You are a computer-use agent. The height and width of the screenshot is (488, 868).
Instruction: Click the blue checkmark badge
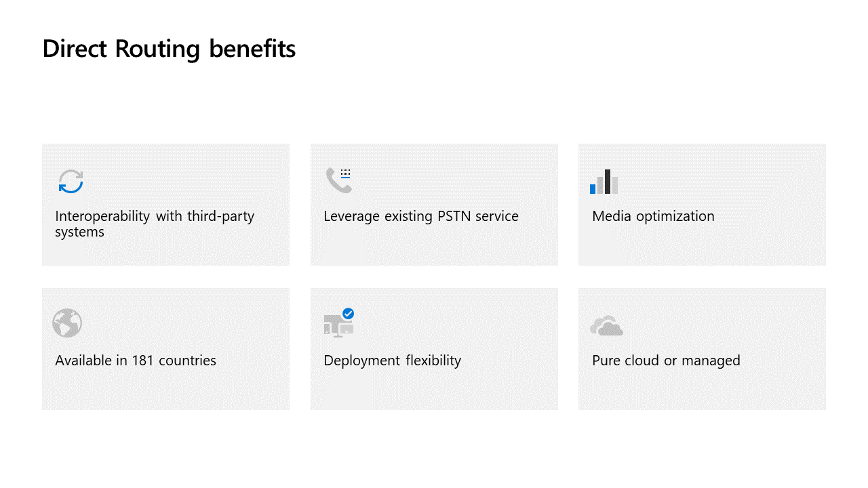(x=348, y=314)
